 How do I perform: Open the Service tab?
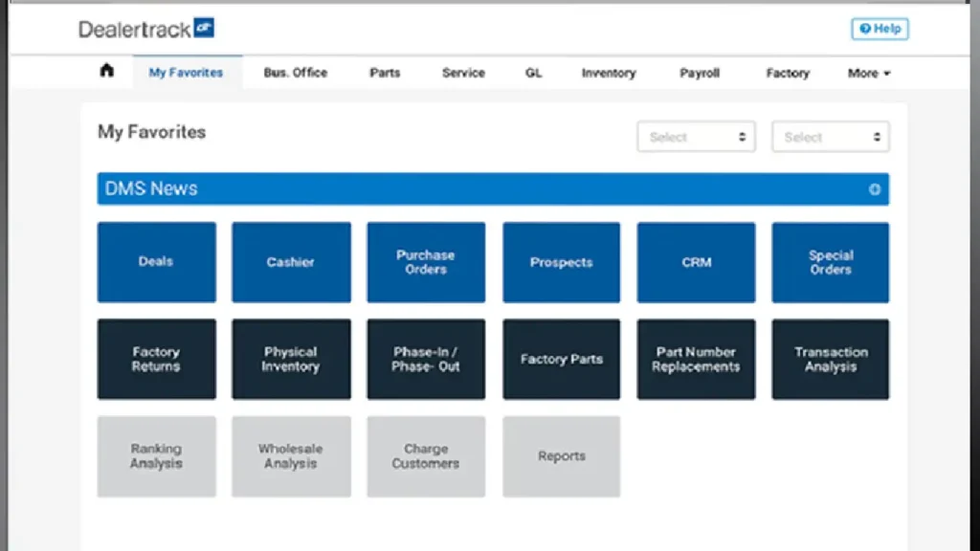(463, 73)
